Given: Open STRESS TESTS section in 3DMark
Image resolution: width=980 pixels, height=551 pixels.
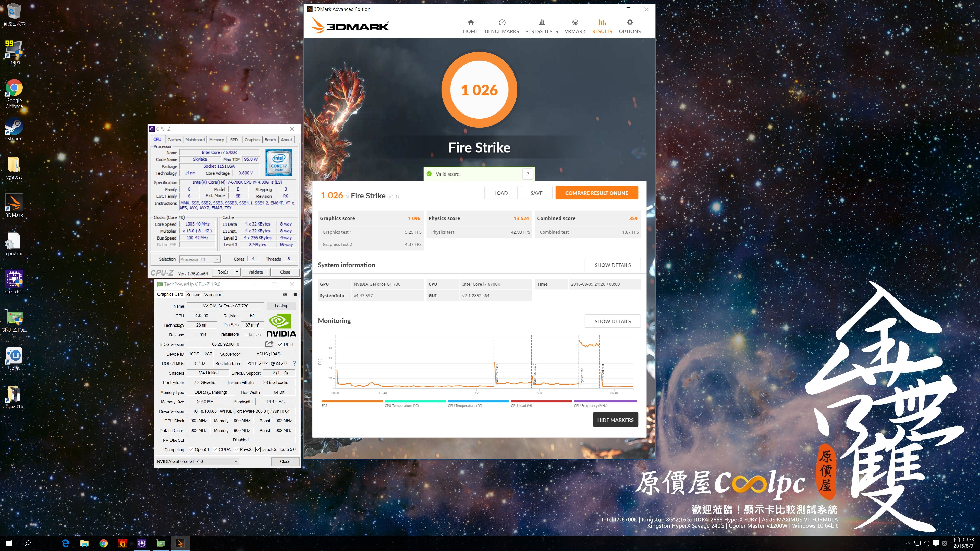Looking at the screenshot, I should tap(542, 27).
